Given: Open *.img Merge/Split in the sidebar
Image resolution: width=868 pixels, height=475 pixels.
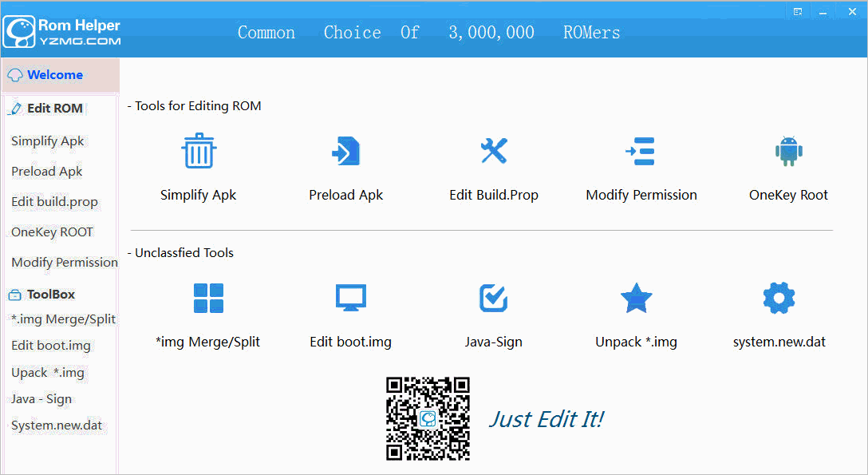Looking at the screenshot, I should (63, 319).
